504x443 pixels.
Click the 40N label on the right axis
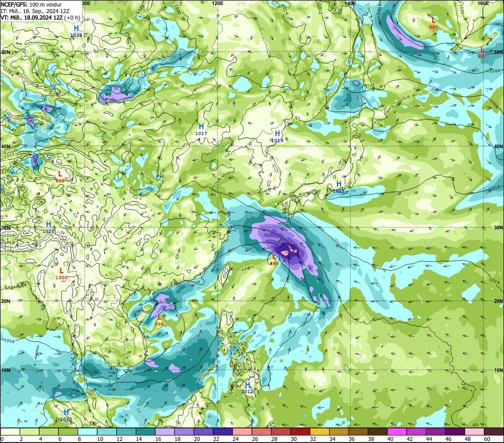[498, 146]
